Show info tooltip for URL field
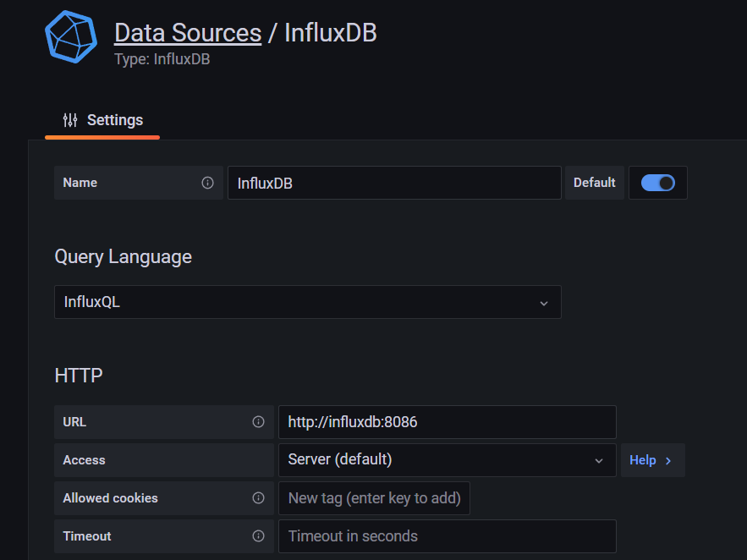 (258, 422)
